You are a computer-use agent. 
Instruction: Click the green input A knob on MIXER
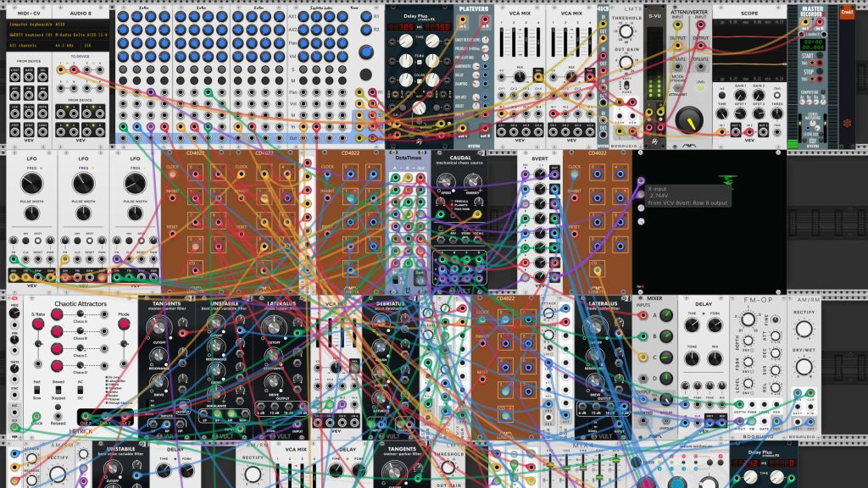(666, 315)
